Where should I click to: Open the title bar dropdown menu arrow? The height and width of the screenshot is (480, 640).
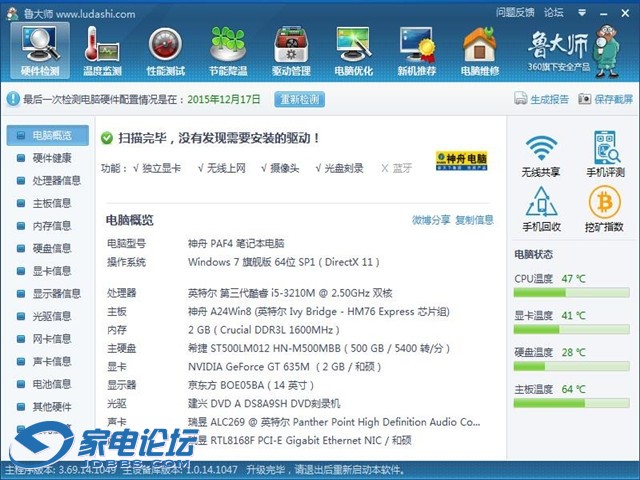click(x=582, y=13)
